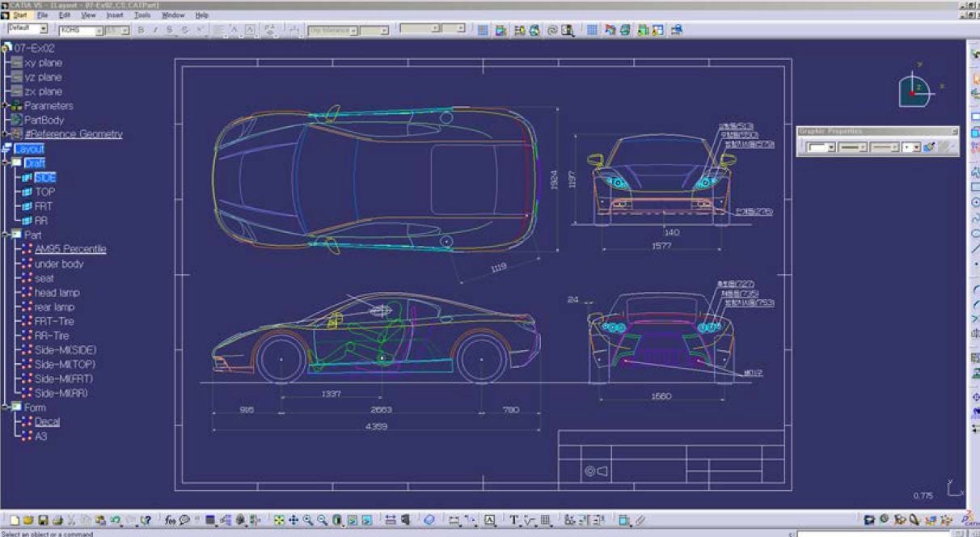Image resolution: width=980 pixels, height=537 pixels.
Task: Open the Help menu
Action: pyautogui.click(x=202, y=15)
